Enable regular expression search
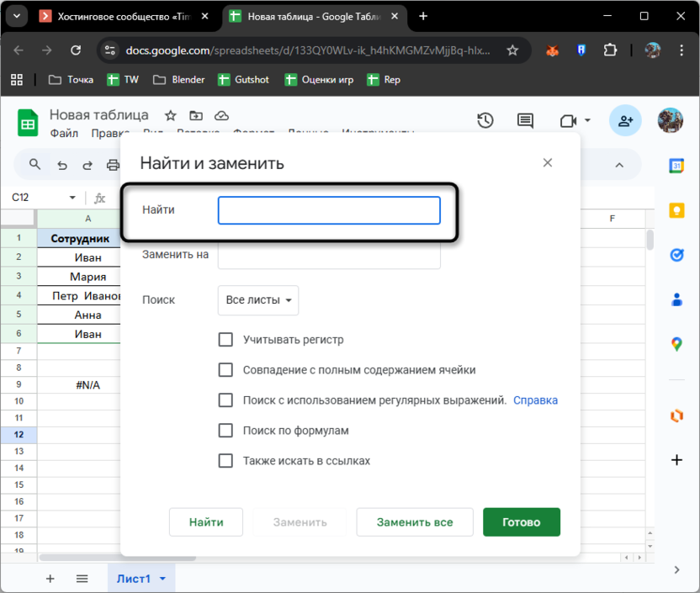Image resolution: width=700 pixels, height=593 pixels. (x=225, y=400)
